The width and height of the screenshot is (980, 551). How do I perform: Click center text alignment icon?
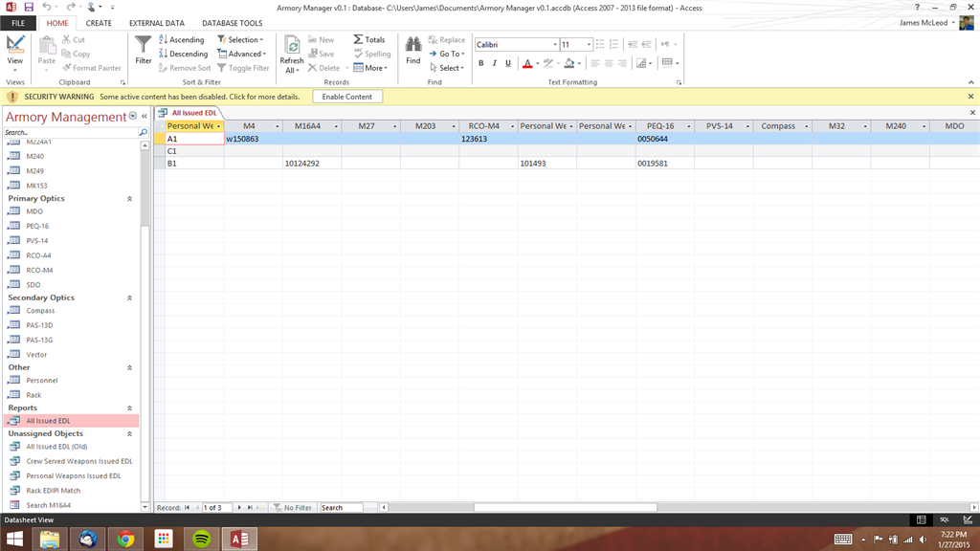click(609, 63)
